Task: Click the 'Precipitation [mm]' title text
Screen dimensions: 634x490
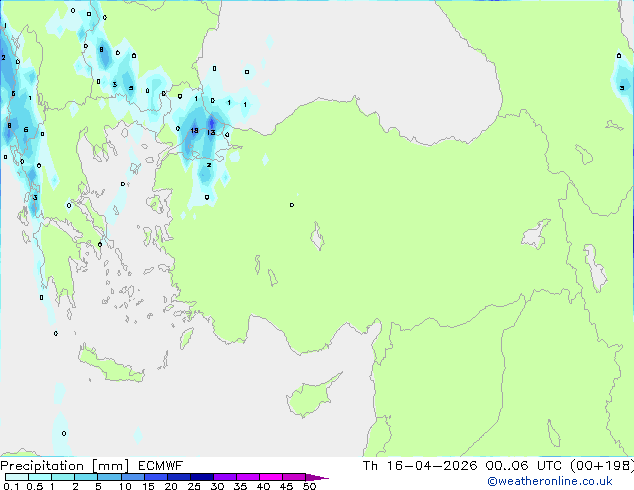Action: tap(65, 466)
